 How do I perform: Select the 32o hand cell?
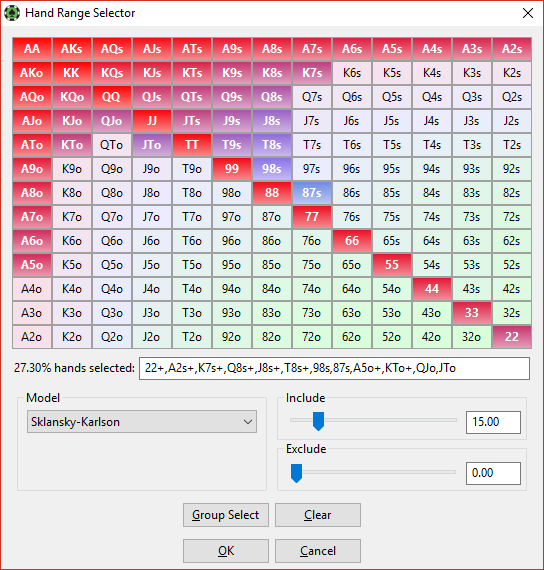click(472, 337)
